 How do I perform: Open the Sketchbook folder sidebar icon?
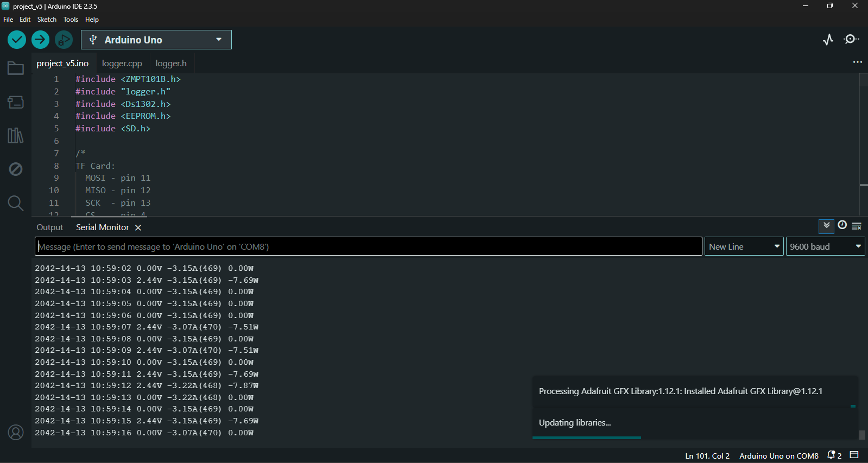point(16,68)
